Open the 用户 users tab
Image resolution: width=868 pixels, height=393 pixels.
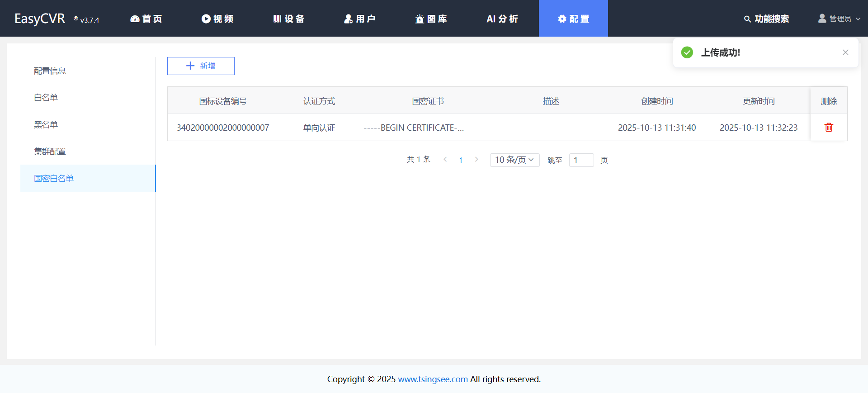(x=360, y=19)
